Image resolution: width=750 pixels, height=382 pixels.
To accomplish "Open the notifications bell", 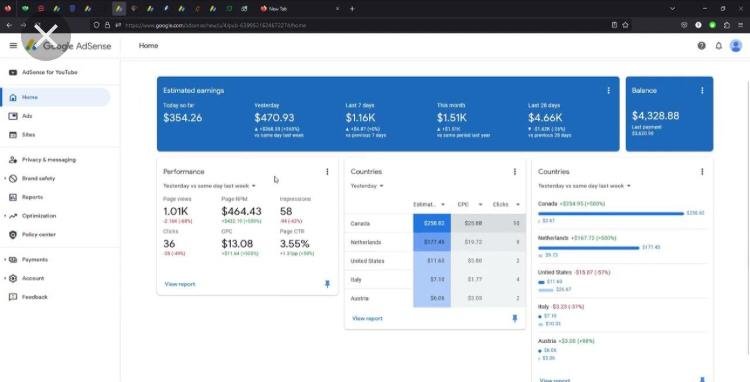I will pos(718,46).
